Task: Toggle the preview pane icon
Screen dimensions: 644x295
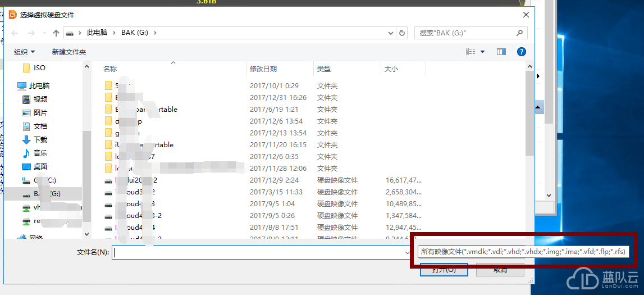Action: click(x=501, y=52)
